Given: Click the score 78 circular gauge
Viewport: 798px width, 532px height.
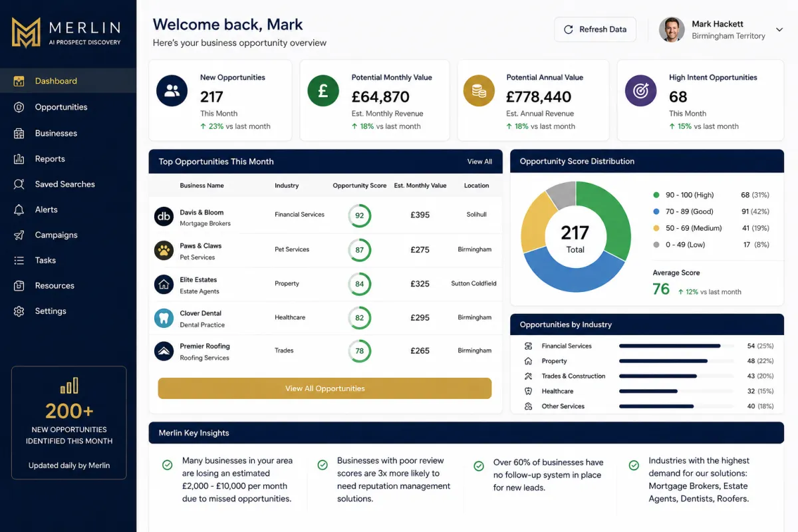Looking at the screenshot, I should [x=360, y=351].
